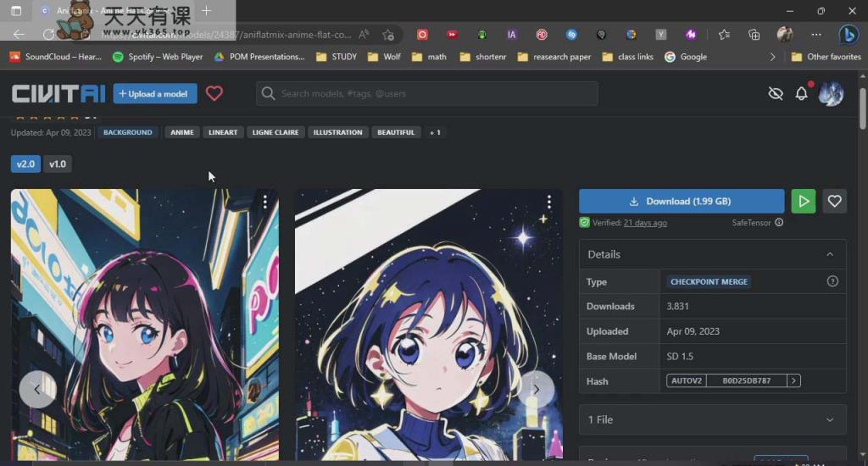Show more bookmarks chevron
This screenshot has height=466, width=868.
click(772, 57)
